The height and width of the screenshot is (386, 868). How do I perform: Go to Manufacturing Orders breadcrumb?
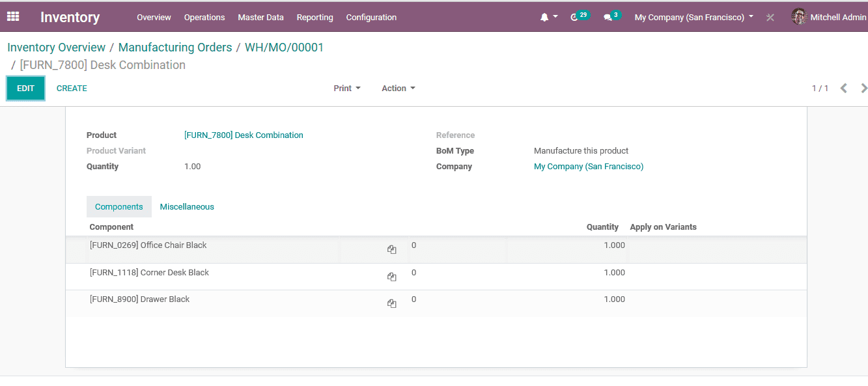click(x=175, y=48)
